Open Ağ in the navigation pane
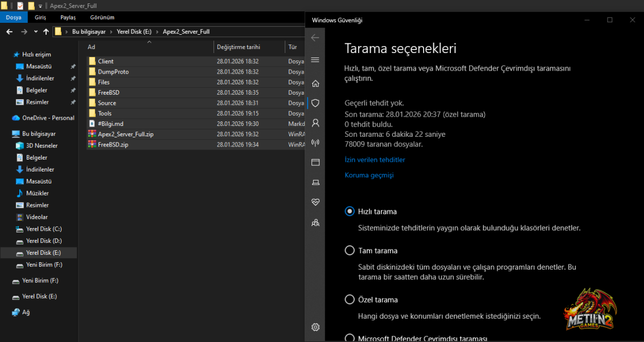Image resolution: width=644 pixels, height=342 pixels. (26, 312)
